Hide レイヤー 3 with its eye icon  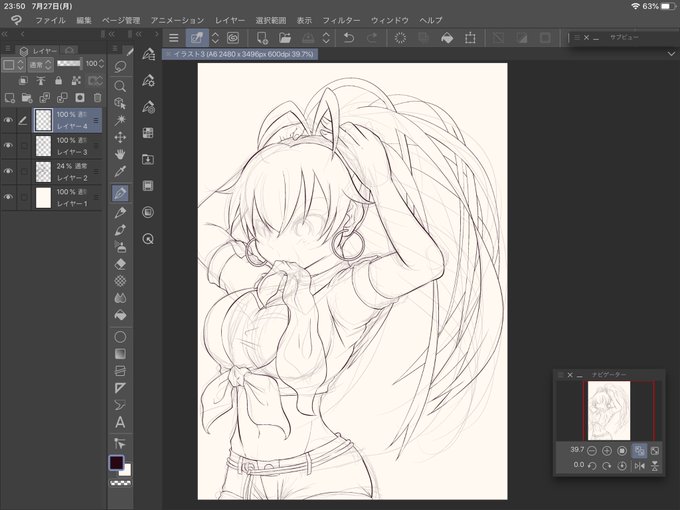tap(8, 146)
